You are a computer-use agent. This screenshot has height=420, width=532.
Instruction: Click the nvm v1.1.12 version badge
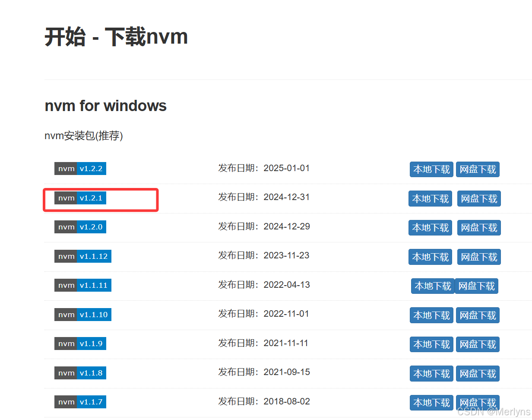(83, 256)
